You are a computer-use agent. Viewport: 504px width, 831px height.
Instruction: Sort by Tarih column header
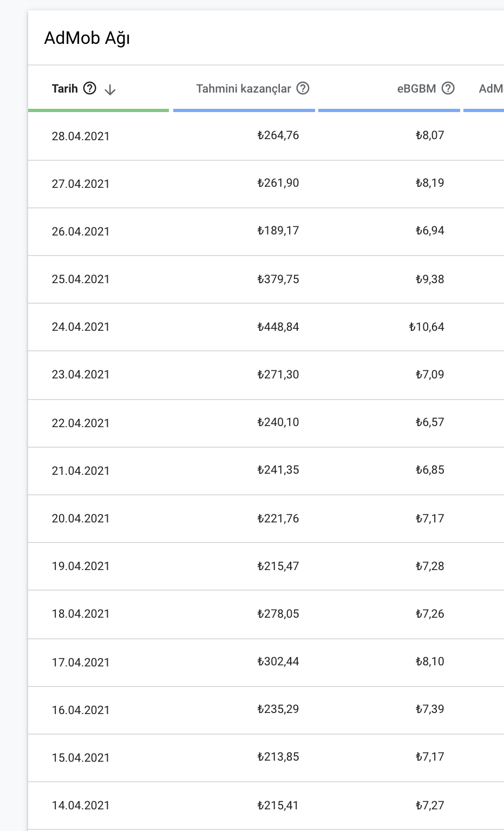coord(65,88)
